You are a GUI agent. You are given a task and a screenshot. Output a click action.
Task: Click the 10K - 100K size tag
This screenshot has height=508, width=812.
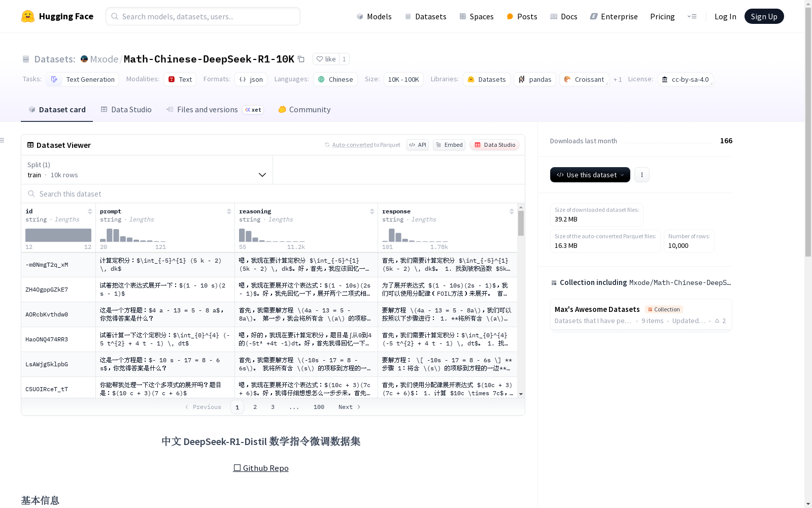403,79
